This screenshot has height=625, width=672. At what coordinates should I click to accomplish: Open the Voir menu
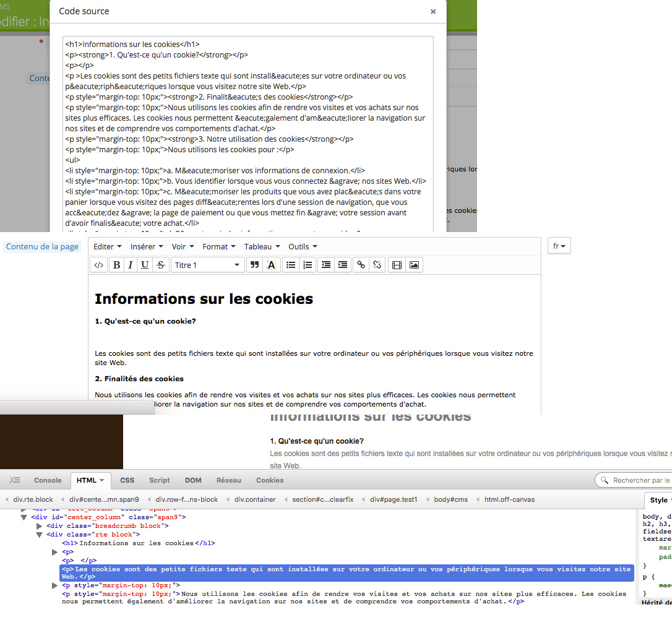tap(183, 246)
